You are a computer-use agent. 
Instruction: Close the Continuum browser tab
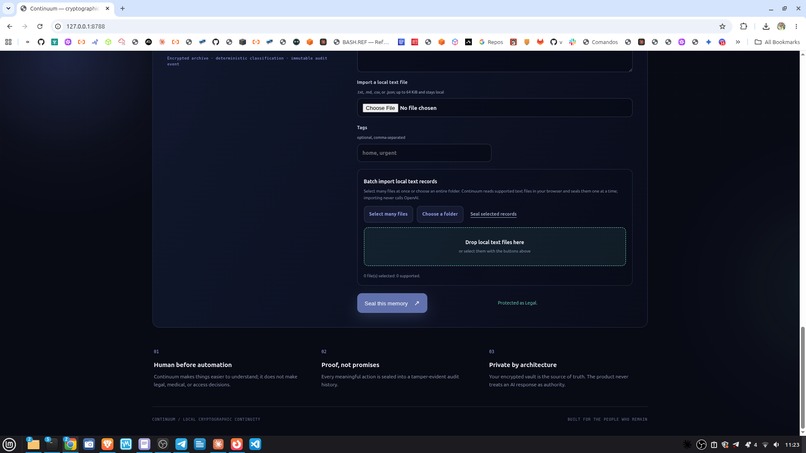tap(107, 9)
